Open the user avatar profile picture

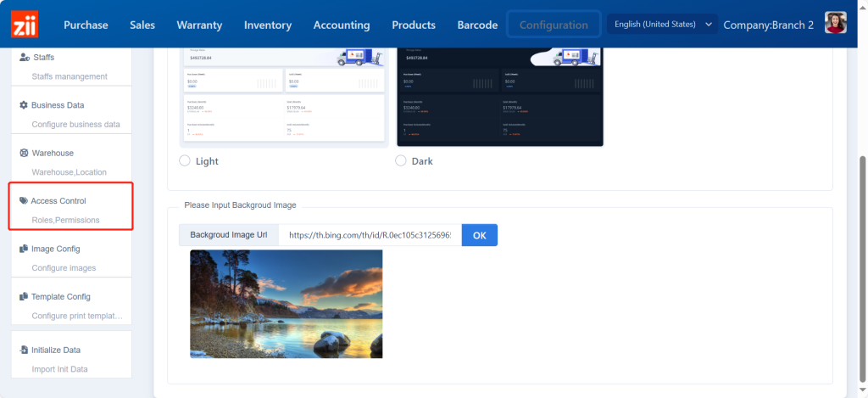[836, 24]
